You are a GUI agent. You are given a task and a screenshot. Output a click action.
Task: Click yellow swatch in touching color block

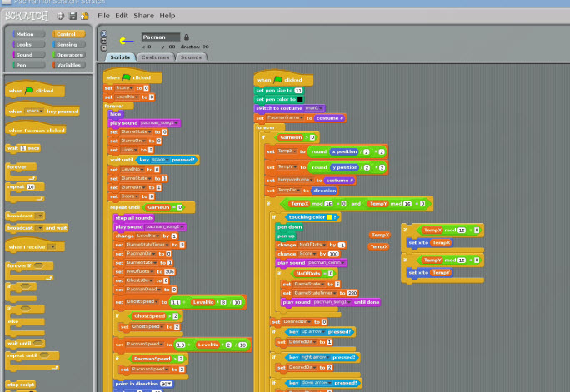click(x=328, y=216)
